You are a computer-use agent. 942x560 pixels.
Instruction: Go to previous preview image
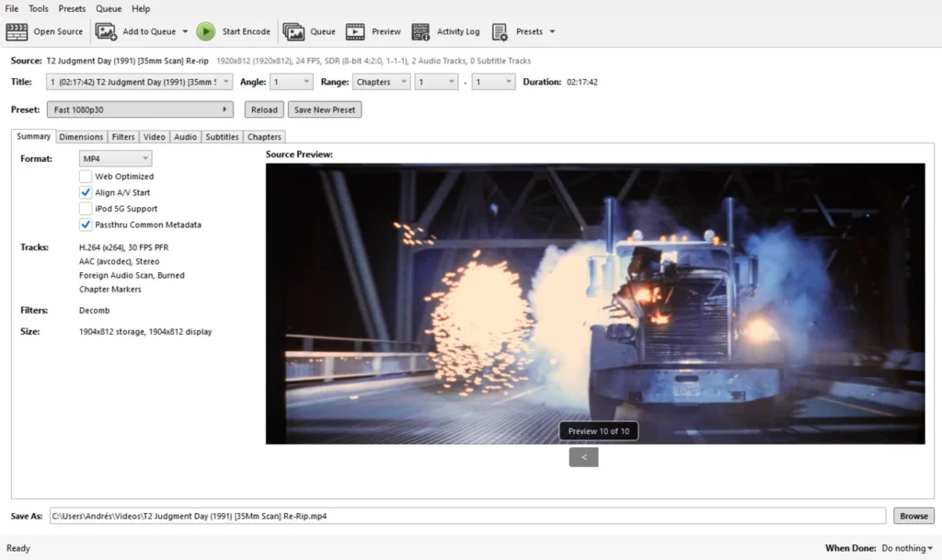[x=583, y=457]
